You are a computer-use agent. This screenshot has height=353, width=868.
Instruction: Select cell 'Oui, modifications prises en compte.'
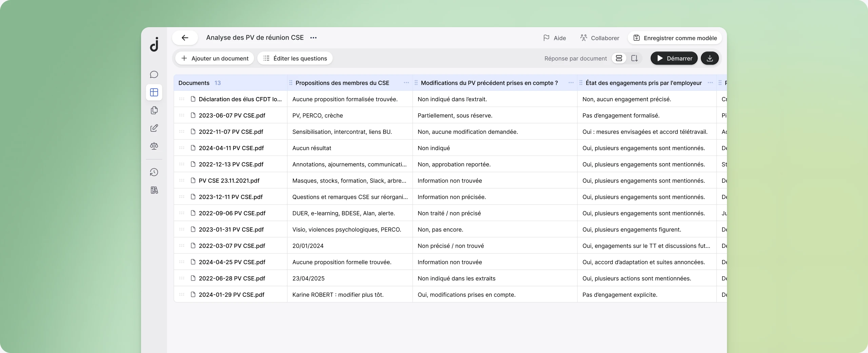[x=495, y=295]
